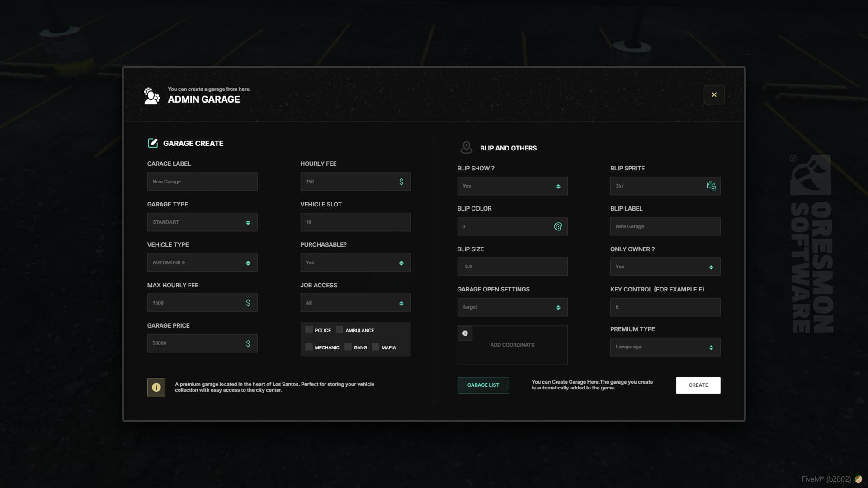Click the blip sprite picker icon
The width and height of the screenshot is (868, 488).
coord(711,186)
